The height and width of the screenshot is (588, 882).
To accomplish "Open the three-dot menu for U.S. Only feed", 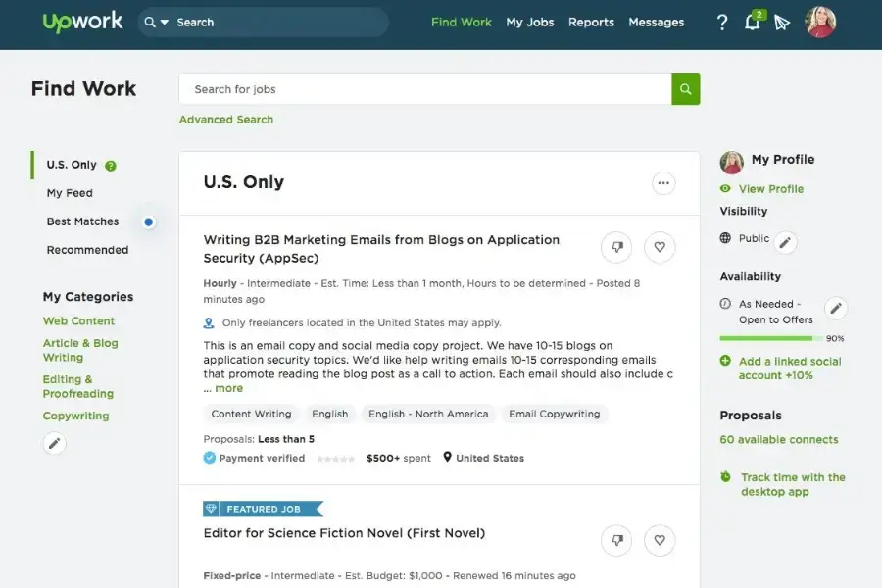I will point(663,183).
